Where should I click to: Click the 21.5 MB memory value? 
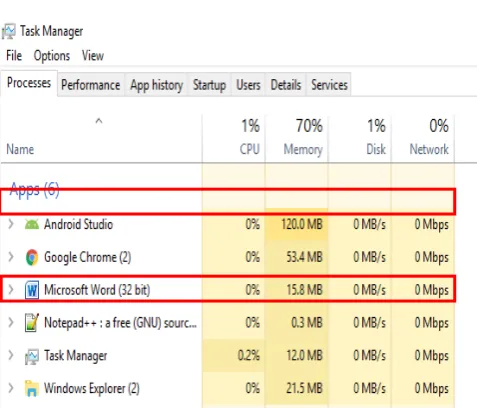pos(305,389)
